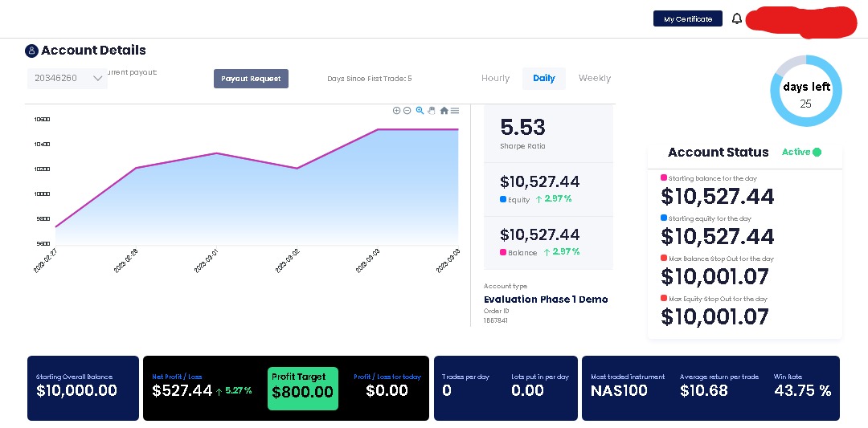868x428 pixels.
Task: Reset chart zoom with the home icon
Action: pos(444,111)
